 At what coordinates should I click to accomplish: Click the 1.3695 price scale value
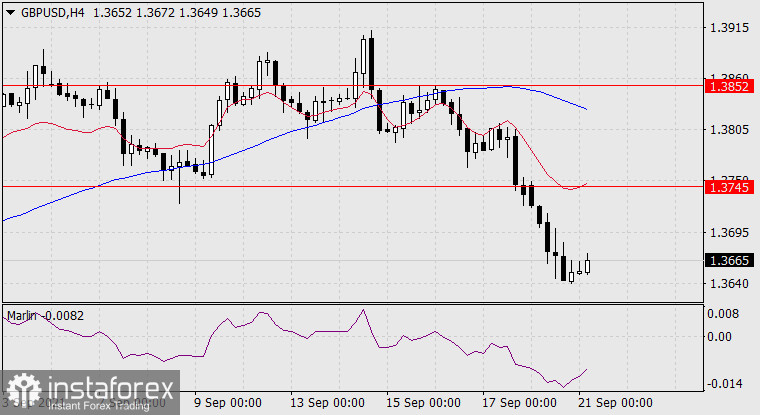[x=729, y=233]
